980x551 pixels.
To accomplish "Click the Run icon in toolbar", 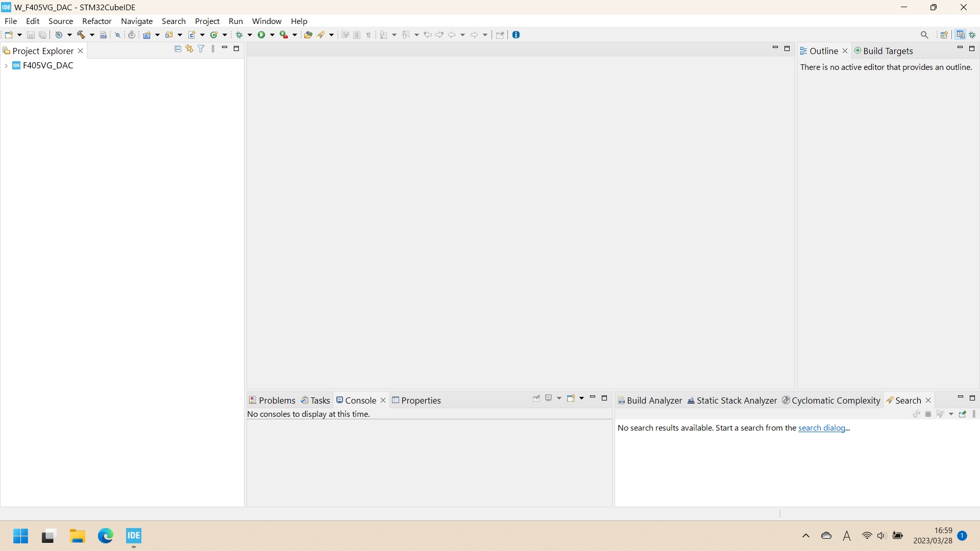I will 262,34.
